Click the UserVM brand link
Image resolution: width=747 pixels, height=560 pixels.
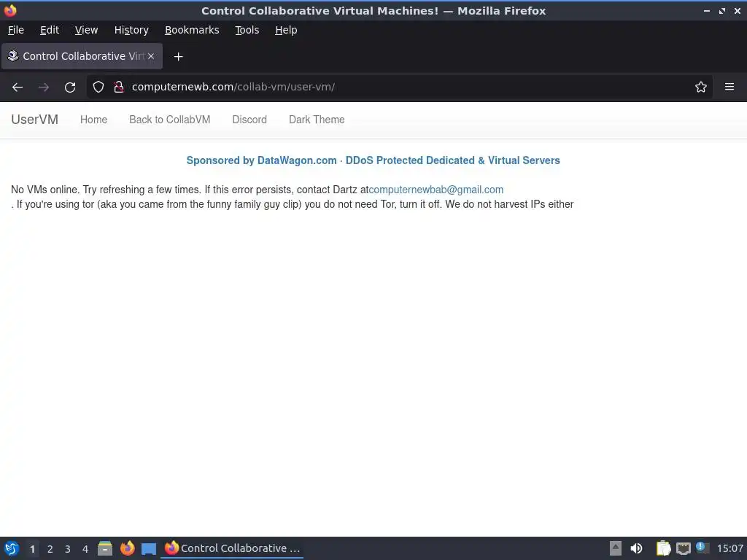pyautogui.click(x=35, y=120)
